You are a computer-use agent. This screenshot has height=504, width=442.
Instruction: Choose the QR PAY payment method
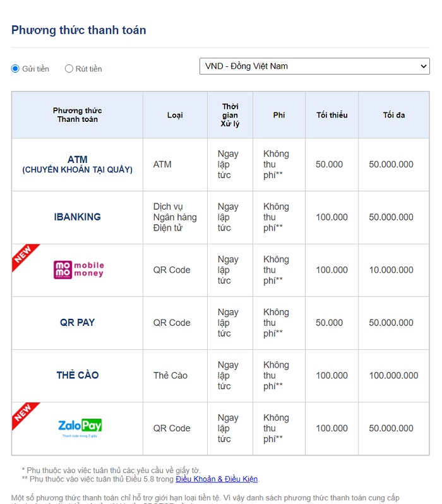click(x=78, y=322)
